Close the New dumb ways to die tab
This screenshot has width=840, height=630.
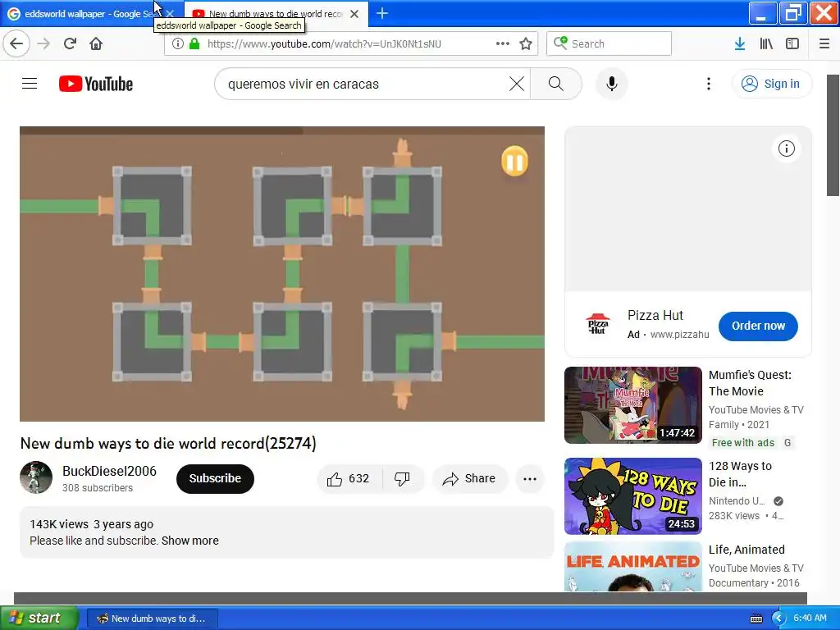[354, 14]
